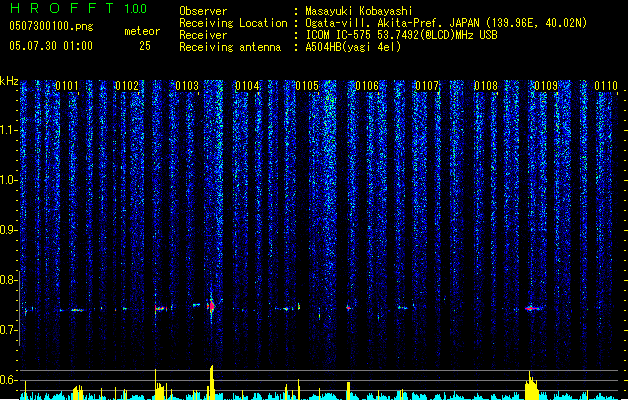This screenshot has height=400, width=629.
Task: Click the 0109 time marker
Action: pos(546,85)
